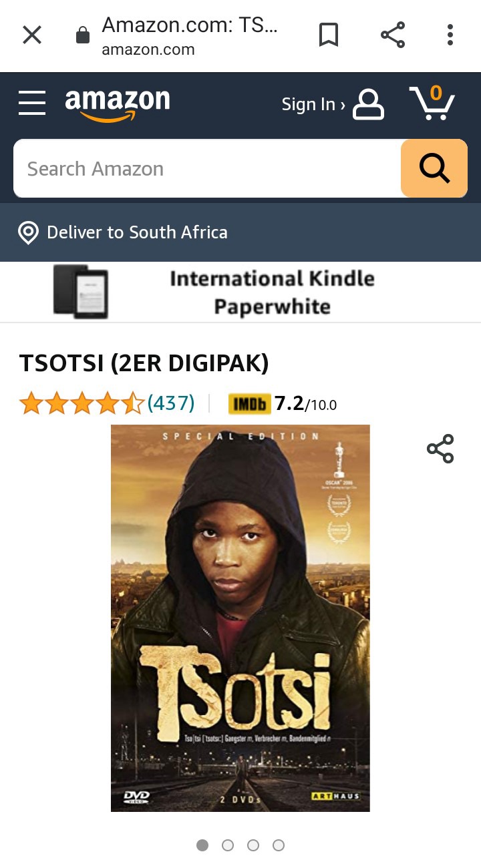Focus the Search Amazon input field
481x868 pixels.
click(207, 168)
